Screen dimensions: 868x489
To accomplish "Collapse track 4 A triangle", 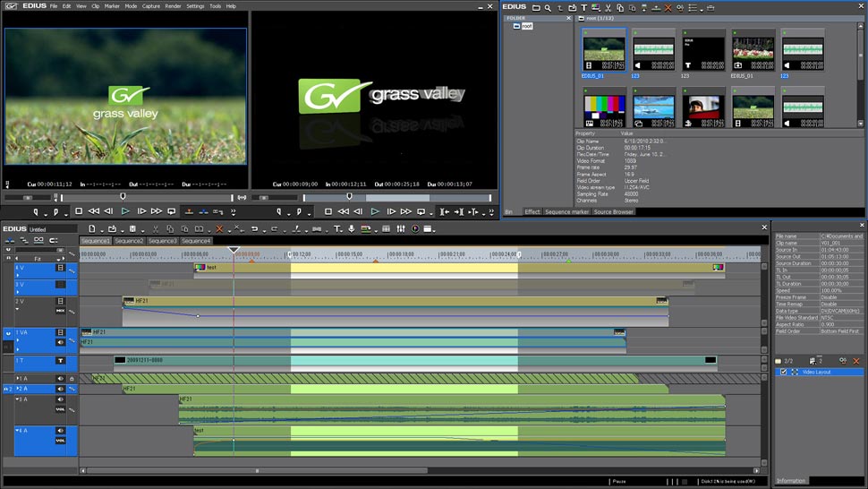I will pos(18,430).
